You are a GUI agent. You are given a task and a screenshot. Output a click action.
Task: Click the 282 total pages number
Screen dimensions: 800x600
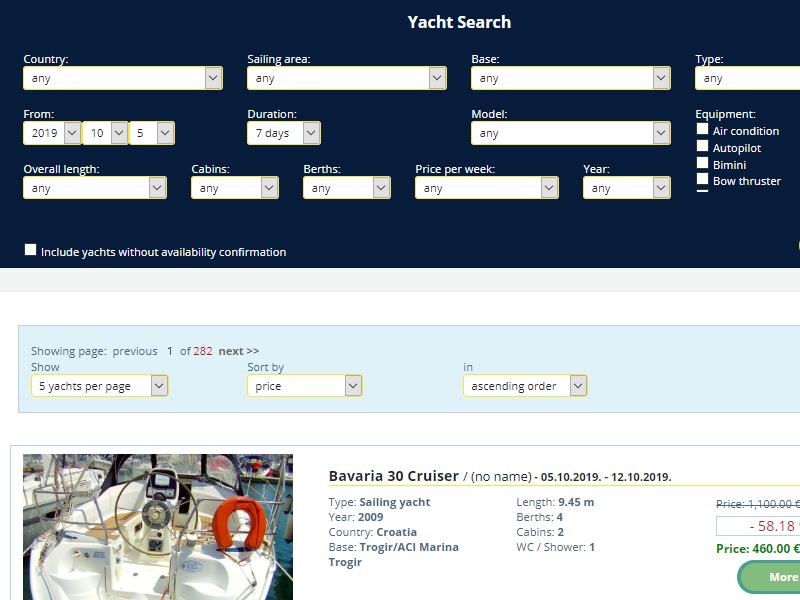[x=203, y=351]
